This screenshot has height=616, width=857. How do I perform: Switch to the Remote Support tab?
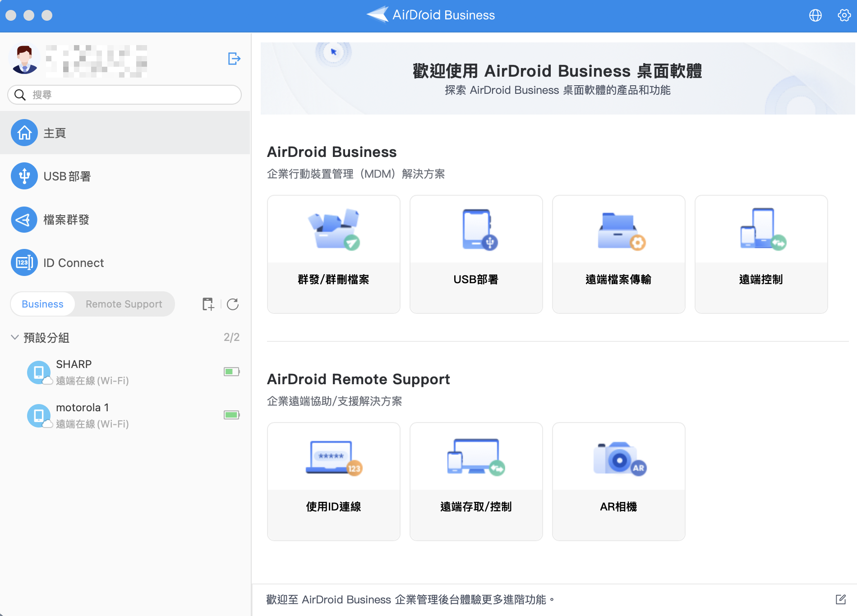click(x=124, y=304)
